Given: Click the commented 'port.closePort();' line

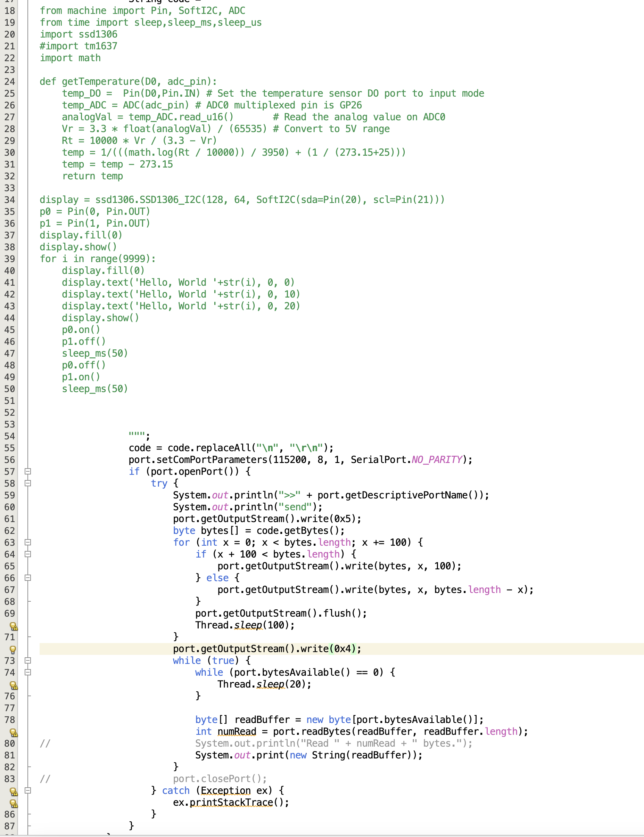Looking at the screenshot, I should 220,779.
